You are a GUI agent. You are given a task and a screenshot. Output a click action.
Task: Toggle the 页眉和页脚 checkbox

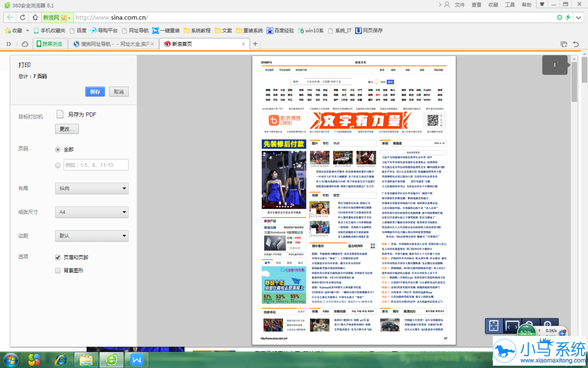coord(58,257)
